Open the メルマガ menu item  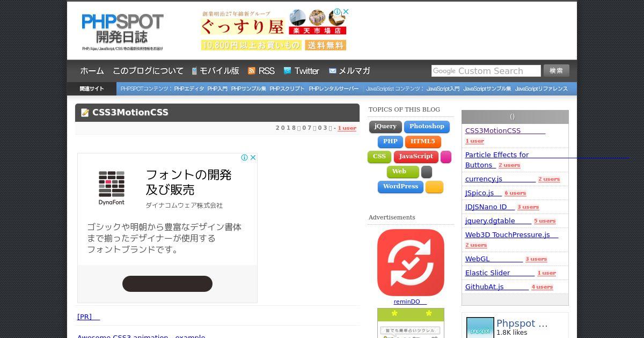354,71
